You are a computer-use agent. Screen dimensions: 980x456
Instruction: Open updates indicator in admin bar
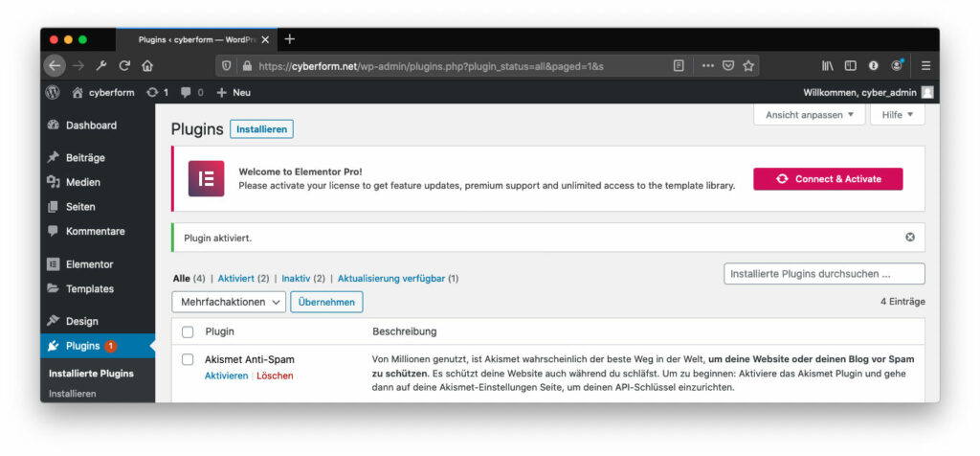pos(158,93)
